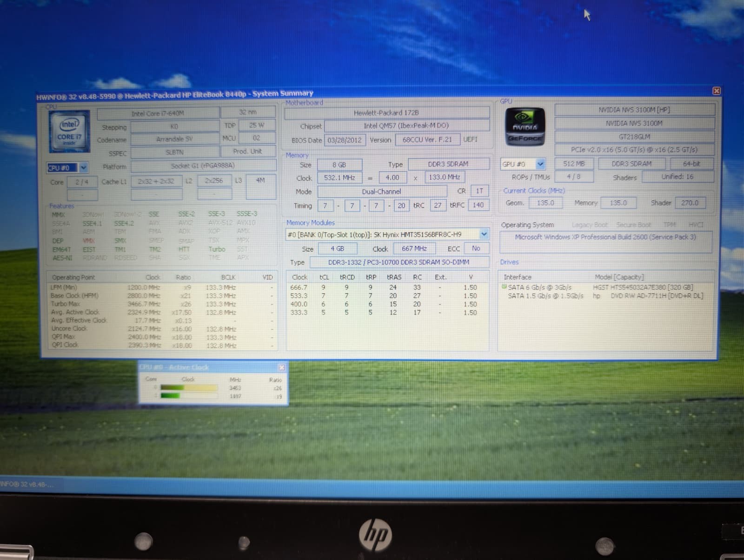744x560 pixels.
Task: Click the Dual-Channel mode field
Action: tap(382, 192)
